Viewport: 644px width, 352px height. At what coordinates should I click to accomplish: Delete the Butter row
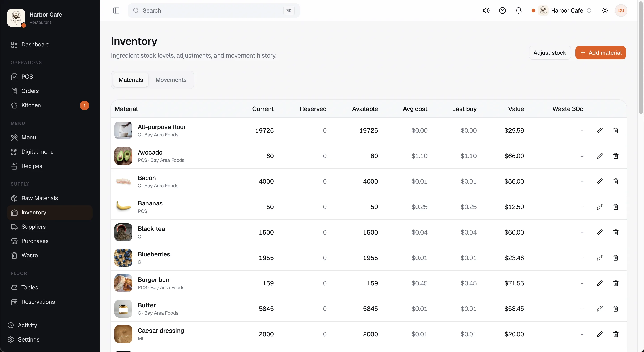tap(616, 309)
